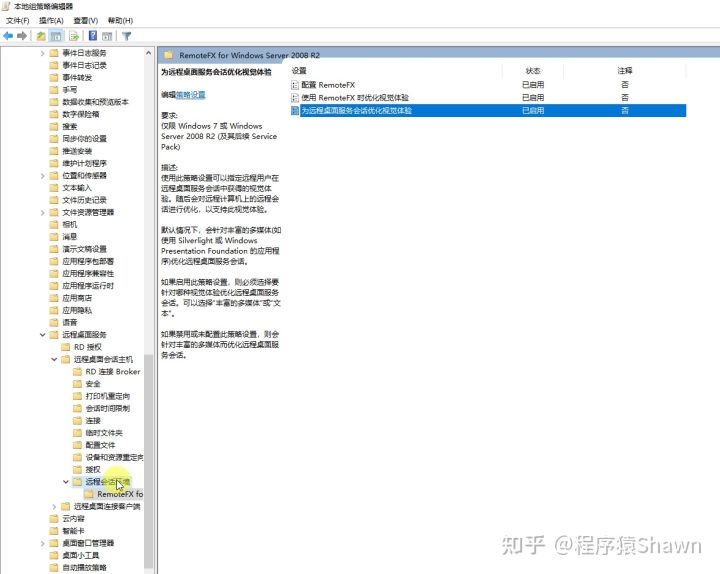This screenshot has height=574, width=720.
Task: Click the 状态 column header
Action: [533, 71]
